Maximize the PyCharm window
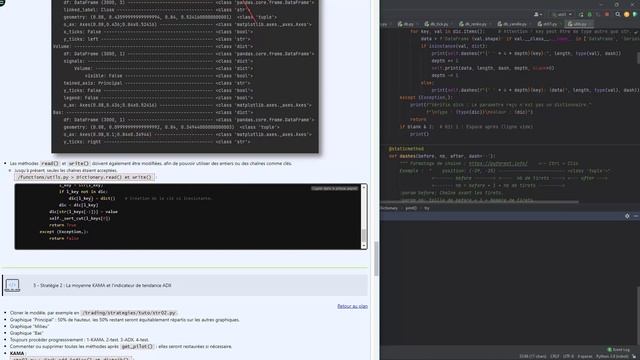The height and width of the screenshot is (360, 640). point(617,4)
